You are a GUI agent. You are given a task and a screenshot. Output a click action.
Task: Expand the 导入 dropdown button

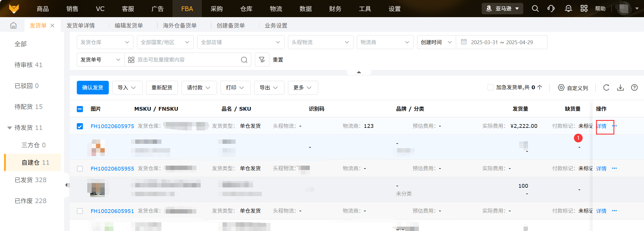coord(127,88)
